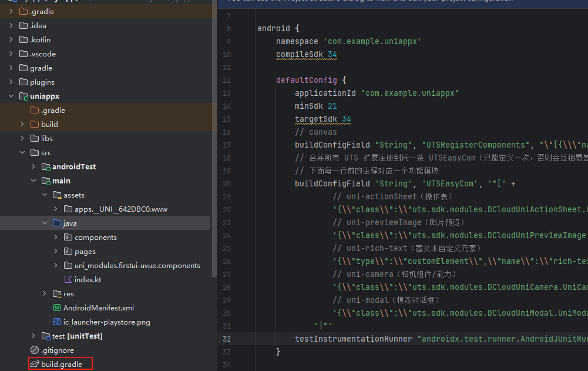Image resolution: width=588 pixels, height=371 pixels.
Task: Click gutter line number 32
Action: click(227, 339)
